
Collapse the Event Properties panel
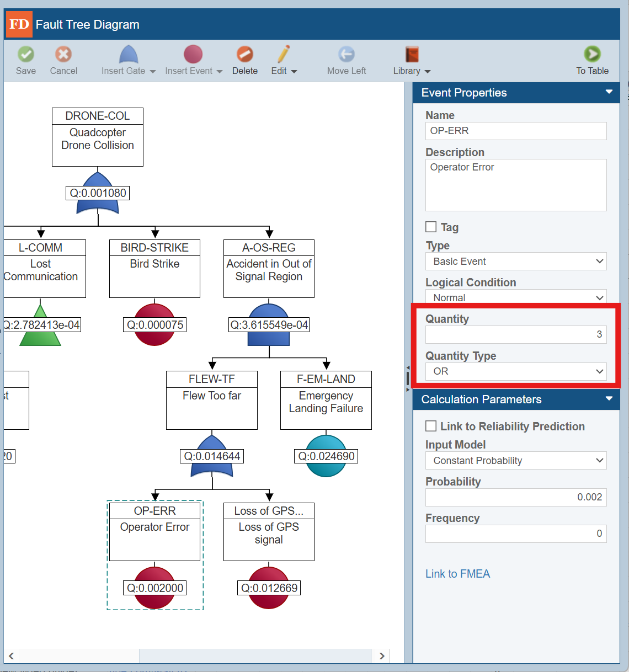click(x=609, y=92)
